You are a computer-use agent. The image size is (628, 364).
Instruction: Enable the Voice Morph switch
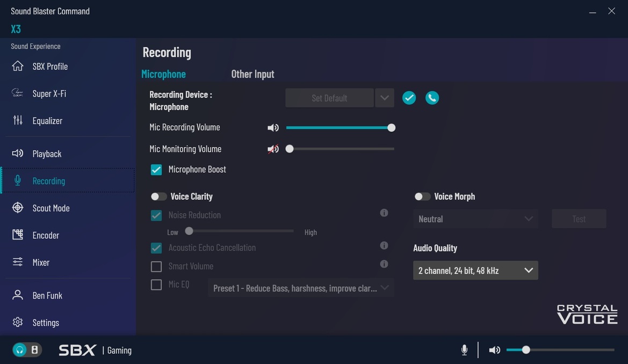pos(422,196)
